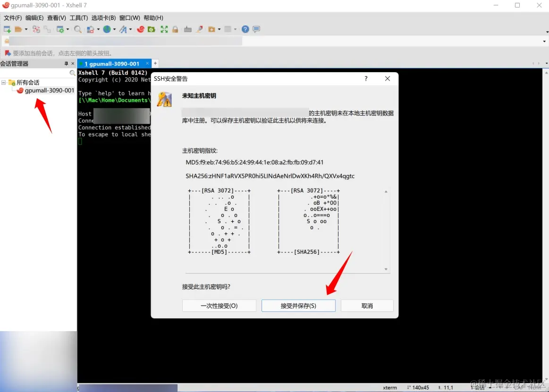The height and width of the screenshot is (392, 549).
Task: Click the keyboard key-mapping icon
Action: point(188,29)
